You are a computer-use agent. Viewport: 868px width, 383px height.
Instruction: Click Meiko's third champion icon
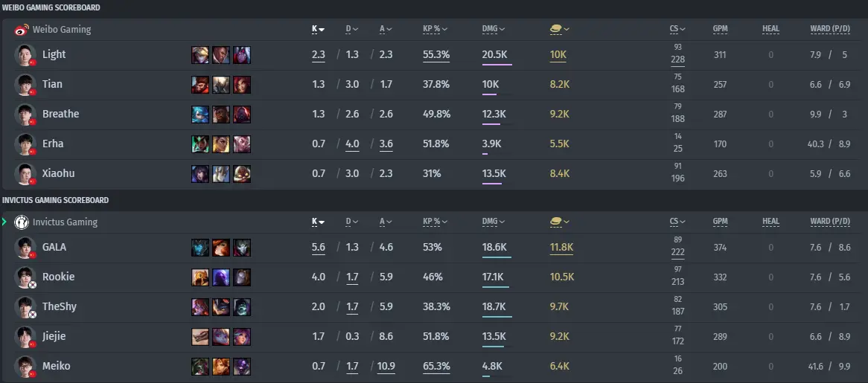point(242,367)
